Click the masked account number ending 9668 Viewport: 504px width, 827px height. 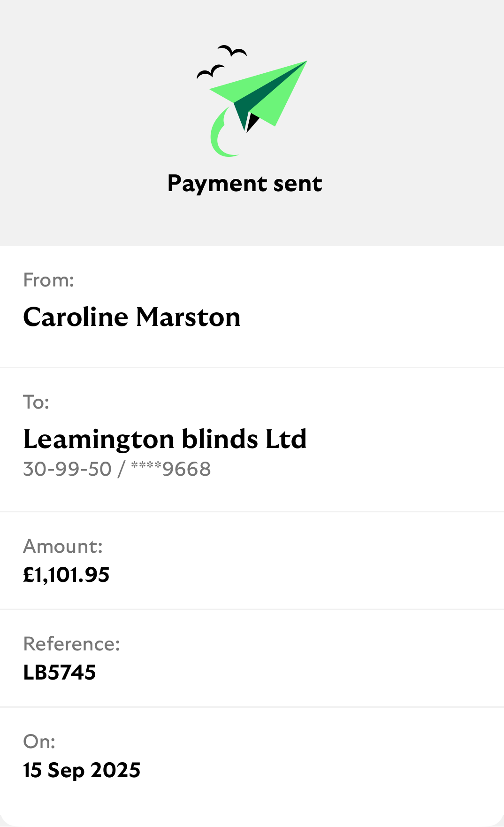click(171, 469)
